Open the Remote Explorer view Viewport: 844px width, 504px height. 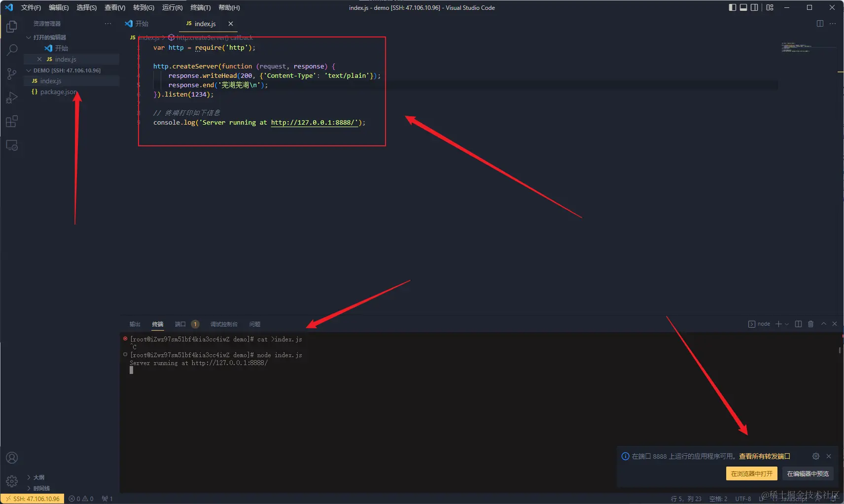(x=12, y=145)
